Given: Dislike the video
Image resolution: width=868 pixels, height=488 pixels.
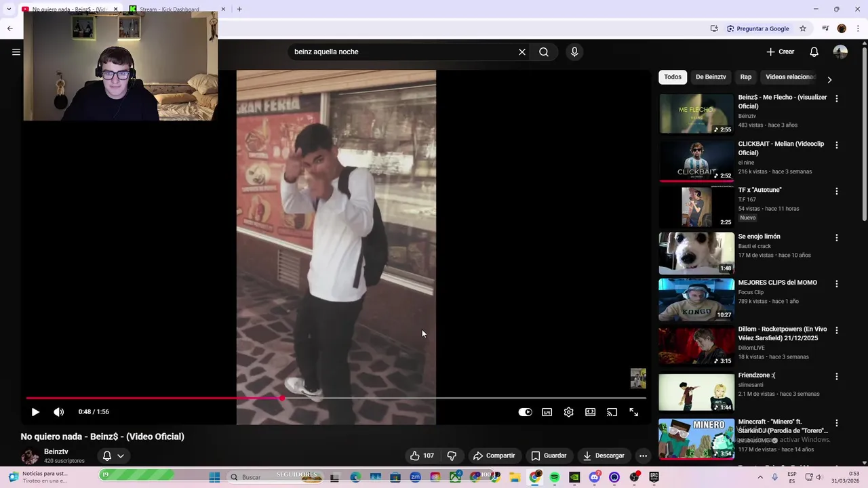Looking at the screenshot, I should tap(452, 455).
